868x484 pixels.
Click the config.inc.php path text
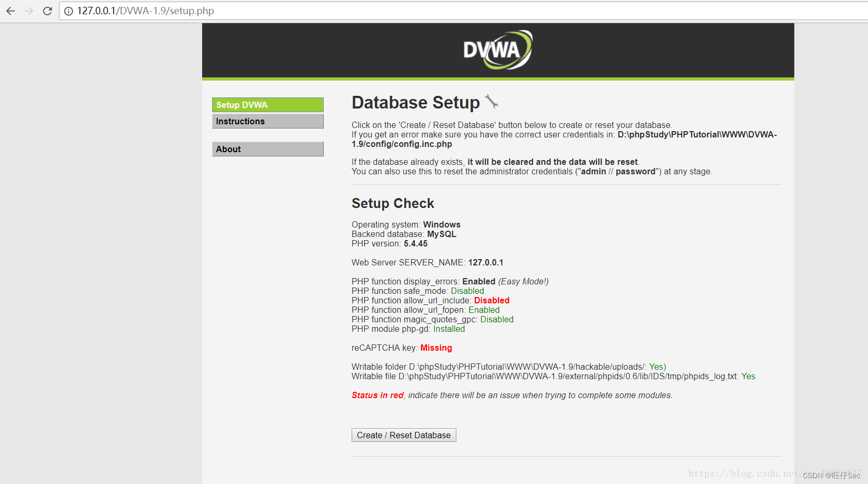coord(564,139)
